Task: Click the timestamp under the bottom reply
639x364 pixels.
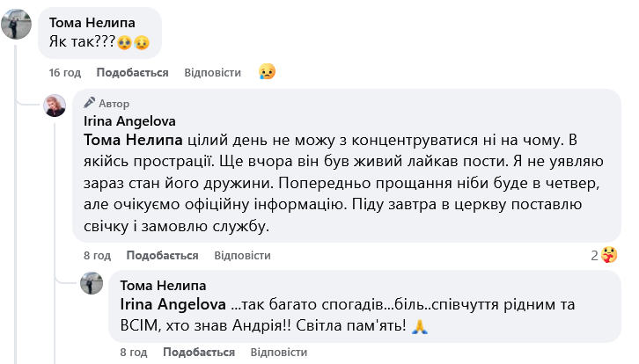Action: [132, 352]
